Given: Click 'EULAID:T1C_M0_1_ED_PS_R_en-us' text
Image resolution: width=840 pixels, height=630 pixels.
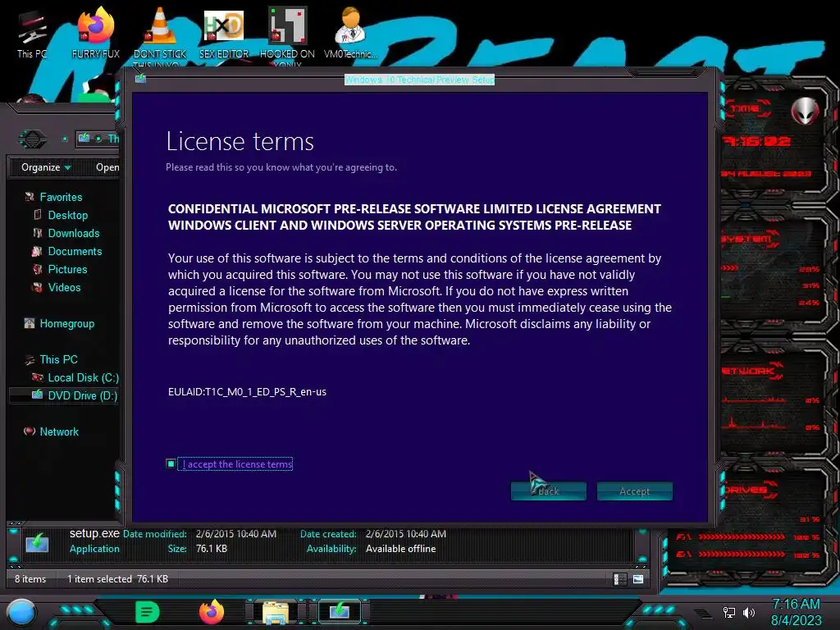Looking at the screenshot, I should [247, 391].
